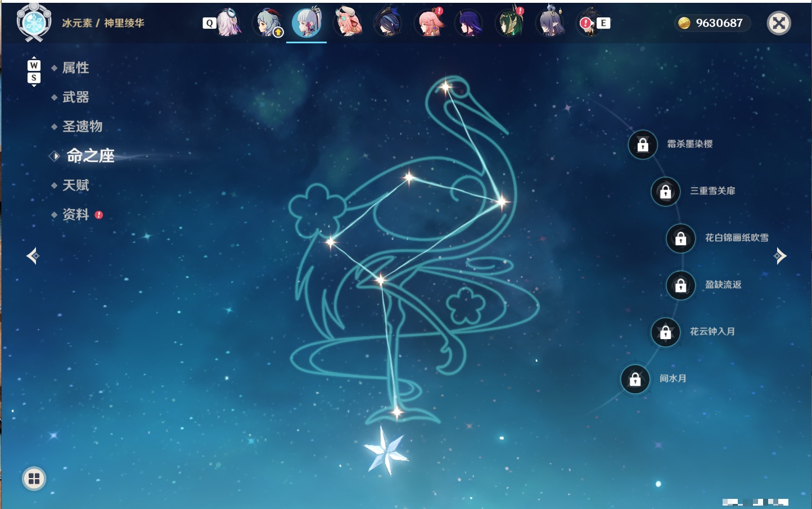The width and height of the screenshot is (812, 509).
Task: Open the 武器 weapon menu
Action: pos(75,97)
